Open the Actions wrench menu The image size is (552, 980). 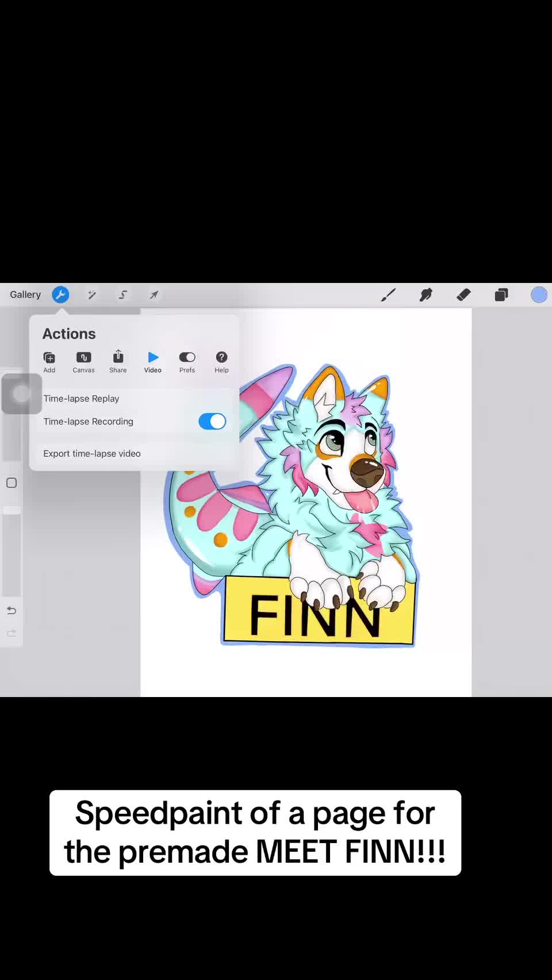pyautogui.click(x=60, y=294)
